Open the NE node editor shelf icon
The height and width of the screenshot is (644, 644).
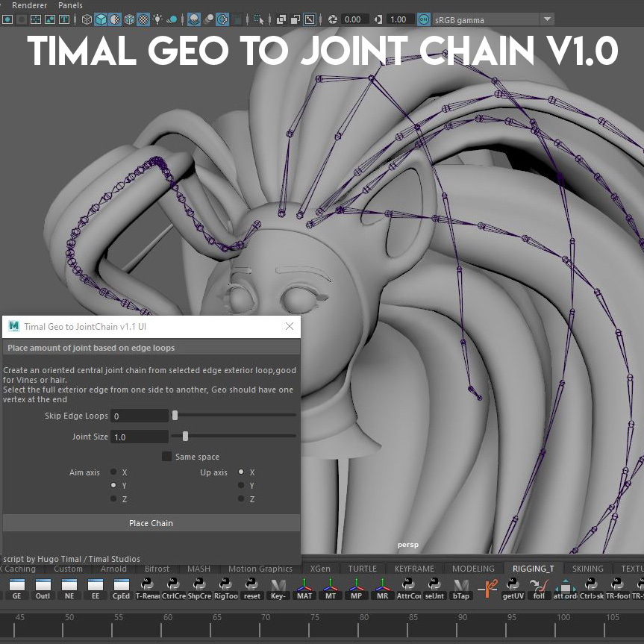point(69,589)
